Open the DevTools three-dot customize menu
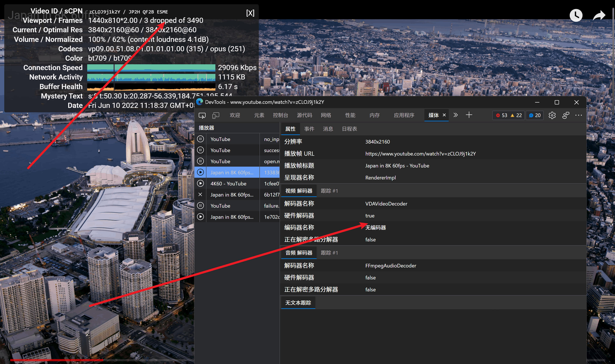Screen dimensions: 615x364 (x=578, y=115)
